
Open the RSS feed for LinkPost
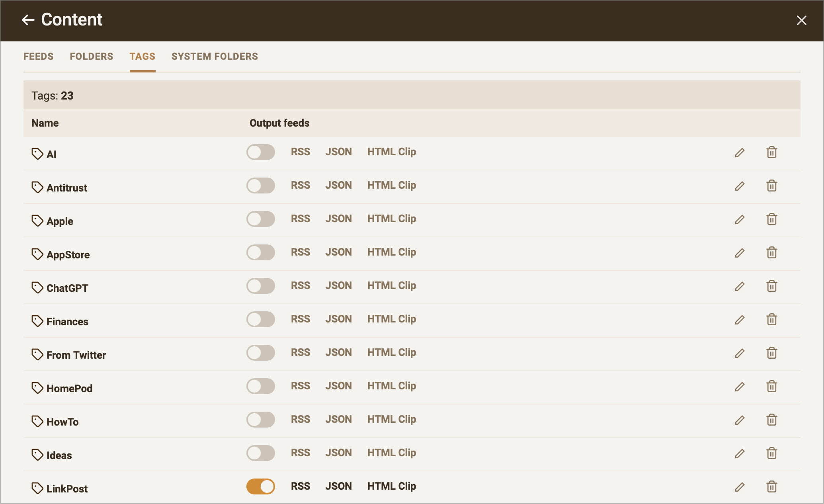tap(300, 486)
